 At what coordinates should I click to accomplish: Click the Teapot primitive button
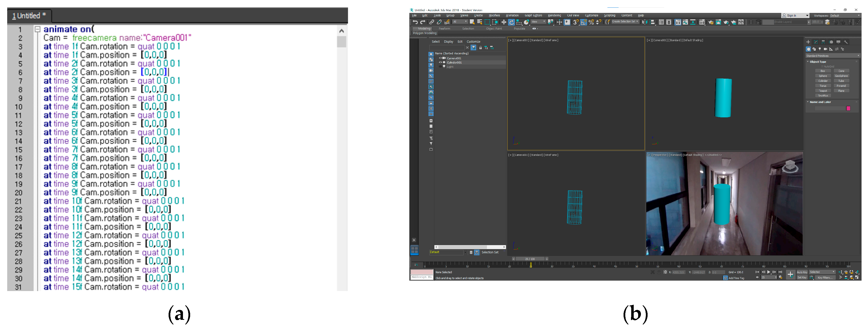click(x=823, y=91)
